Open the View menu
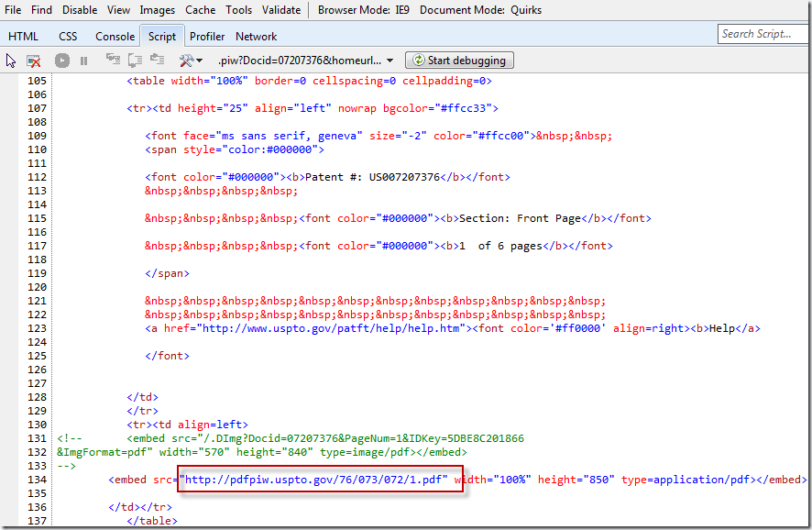 coord(118,10)
